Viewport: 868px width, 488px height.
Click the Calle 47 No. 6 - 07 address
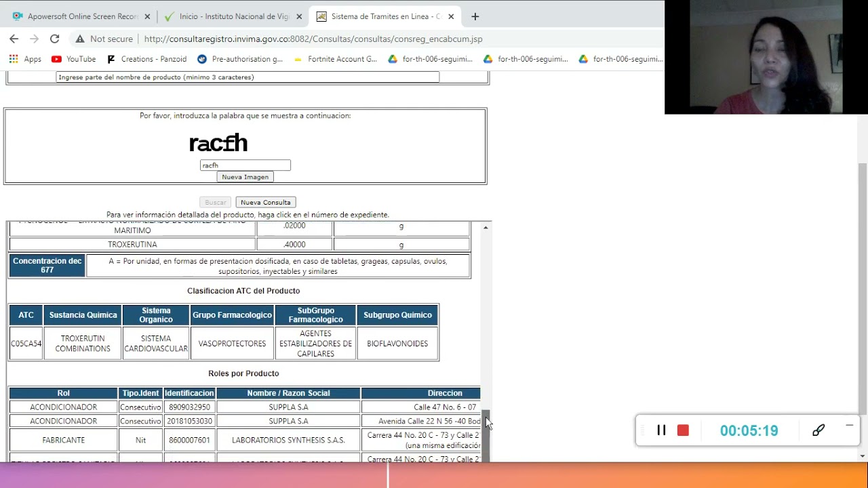pos(421,407)
